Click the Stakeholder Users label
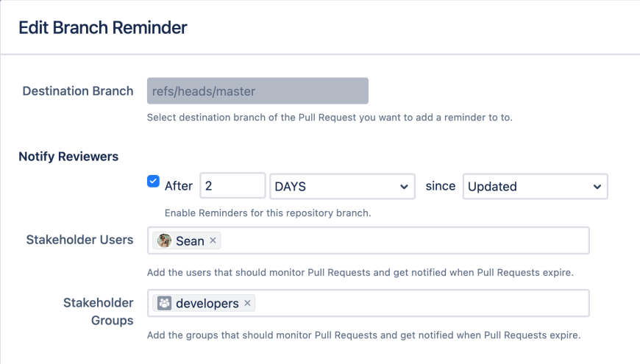Screen dimensions: 640x364 tap(79, 240)
